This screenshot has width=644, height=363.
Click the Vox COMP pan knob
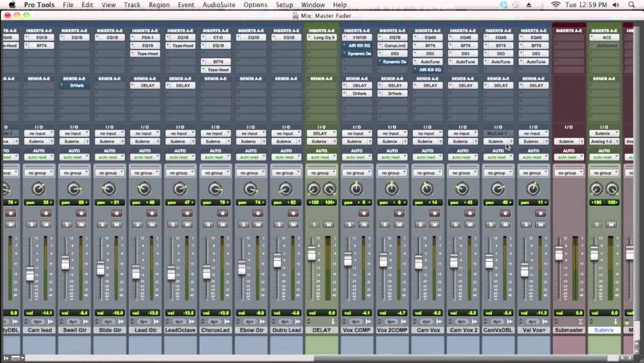tap(356, 189)
